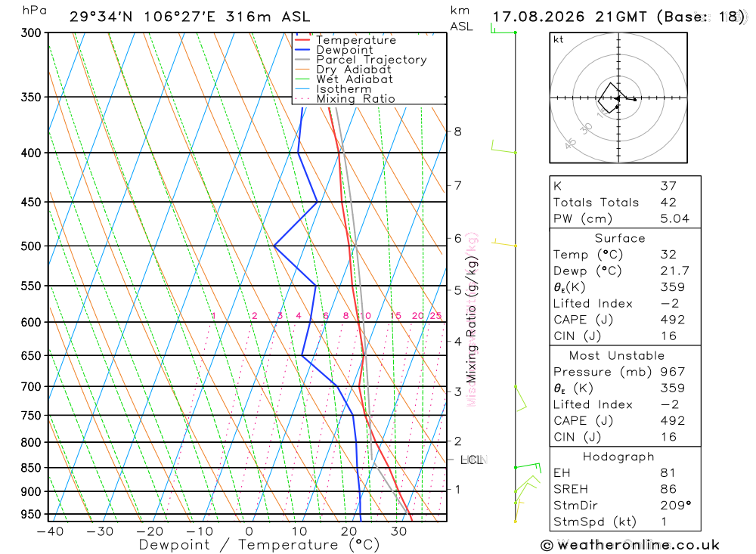756x554 pixels.
Task: Click the 500 hPa pressure label
Action: pyautogui.click(x=31, y=246)
